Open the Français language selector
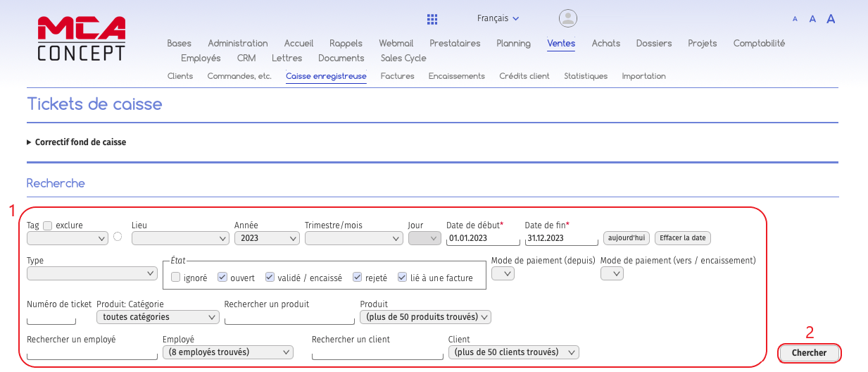The height and width of the screenshot is (372, 868). click(498, 18)
